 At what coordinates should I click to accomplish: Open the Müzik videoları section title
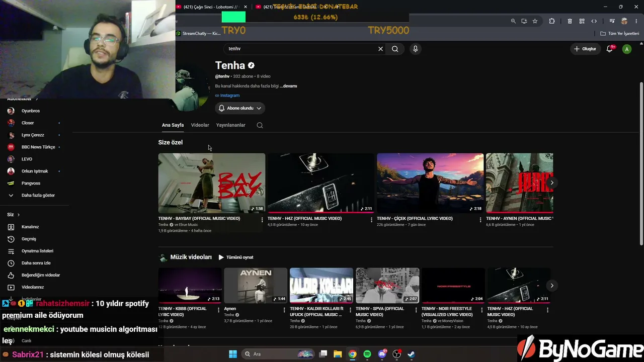[191, 257]
